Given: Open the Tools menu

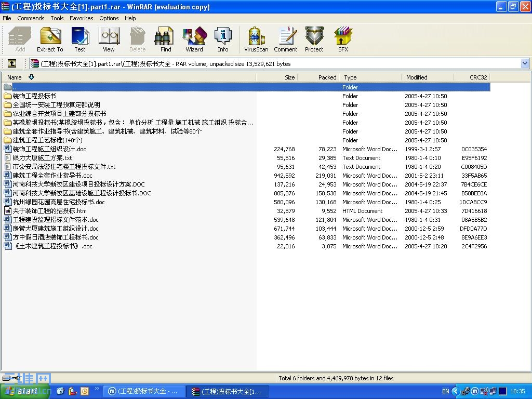Looking at the screenshot, I should click(57, 18).
